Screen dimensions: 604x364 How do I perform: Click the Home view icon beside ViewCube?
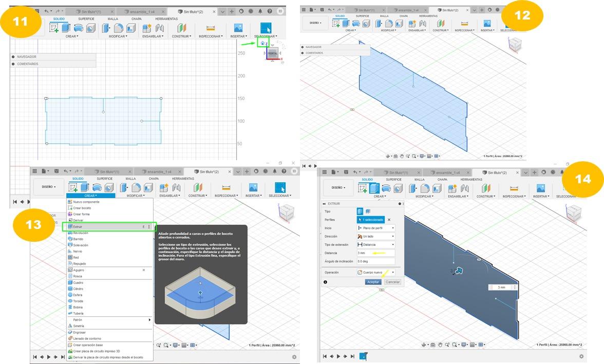(x=263, y=43)
